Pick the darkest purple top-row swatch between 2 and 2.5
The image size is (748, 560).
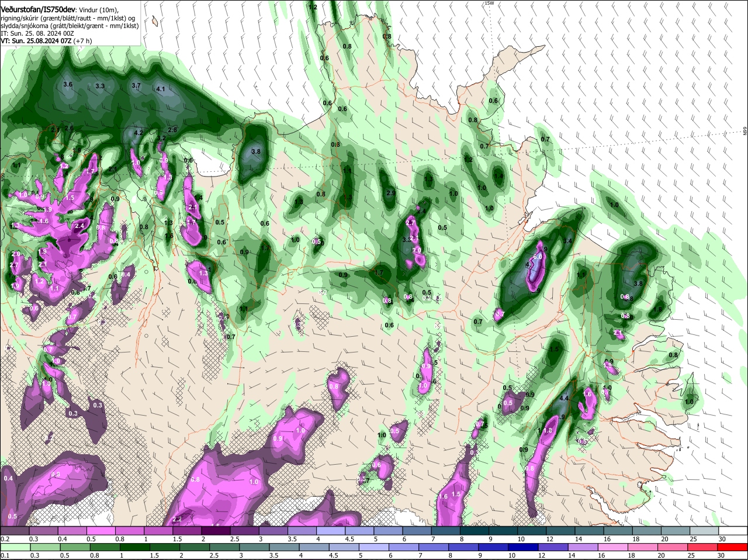tap(216, 531)
